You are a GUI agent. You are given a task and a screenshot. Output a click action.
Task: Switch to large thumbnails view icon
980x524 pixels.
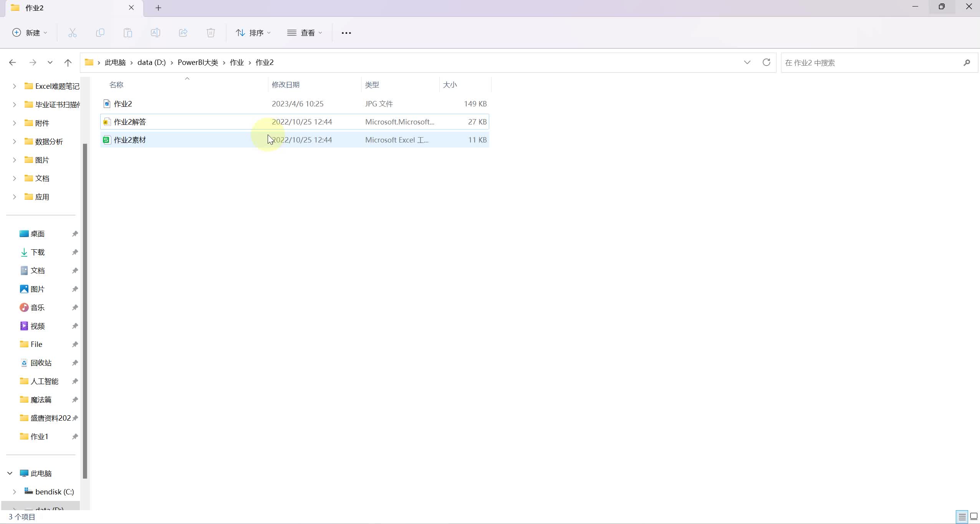click(x=974, y=517)
